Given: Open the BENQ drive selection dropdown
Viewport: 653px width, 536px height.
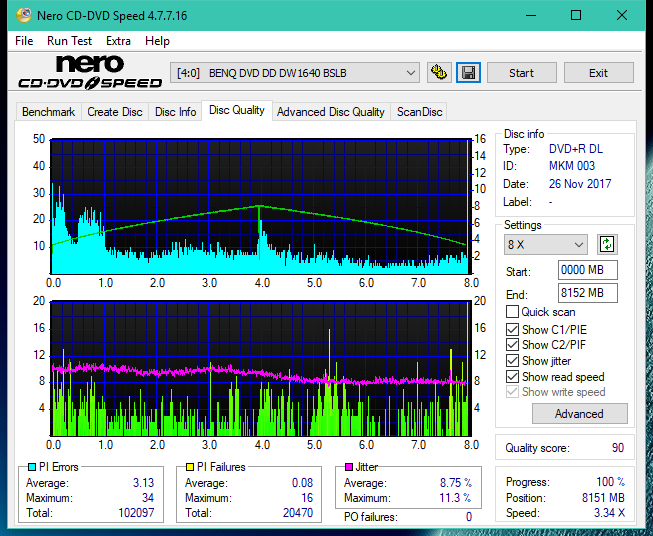Looking at the screenshot, I should [x=295, y=73].
